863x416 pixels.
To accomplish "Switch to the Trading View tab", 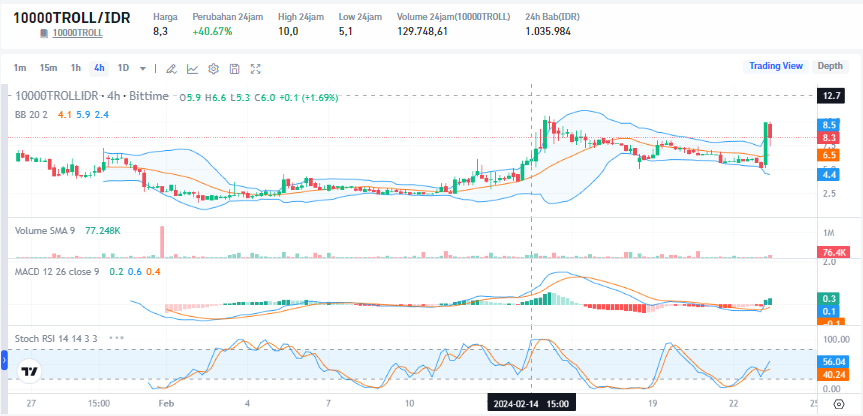I will click(776, 66).
